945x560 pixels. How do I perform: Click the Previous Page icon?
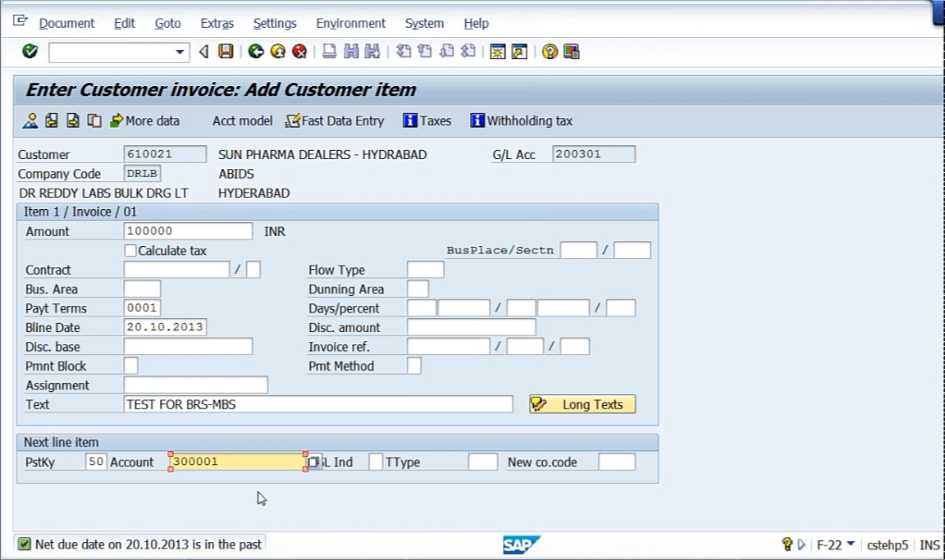click(425, 52)
